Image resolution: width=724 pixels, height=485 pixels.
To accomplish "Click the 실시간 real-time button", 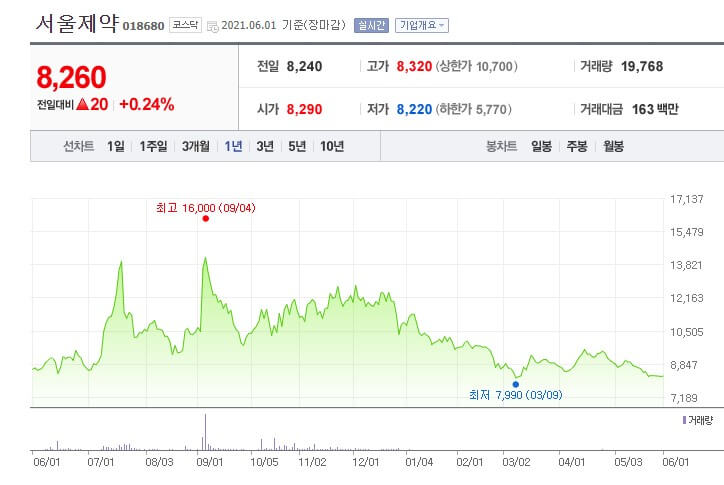I will pos(371,25).
